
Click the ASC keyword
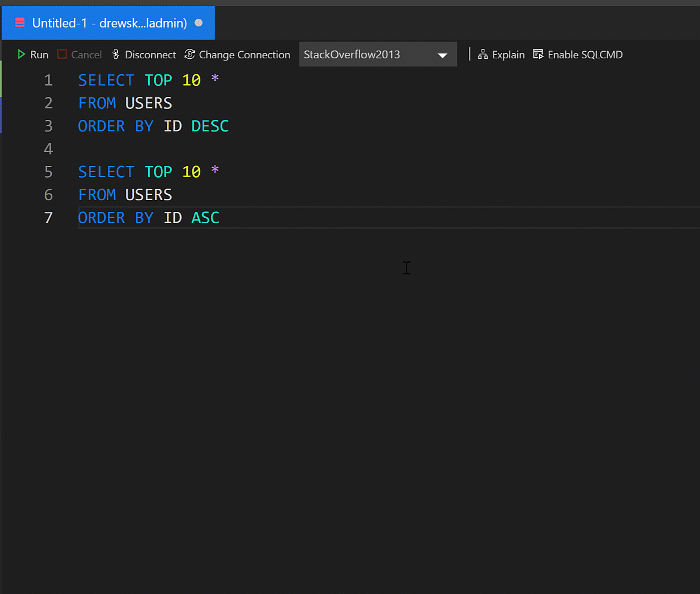click(205, 218)
